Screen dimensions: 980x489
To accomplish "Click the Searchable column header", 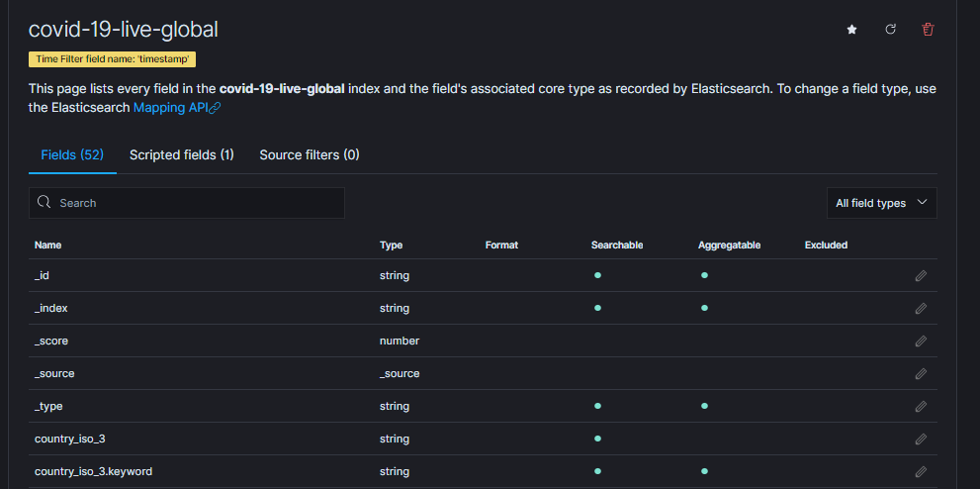I will 617,244.
